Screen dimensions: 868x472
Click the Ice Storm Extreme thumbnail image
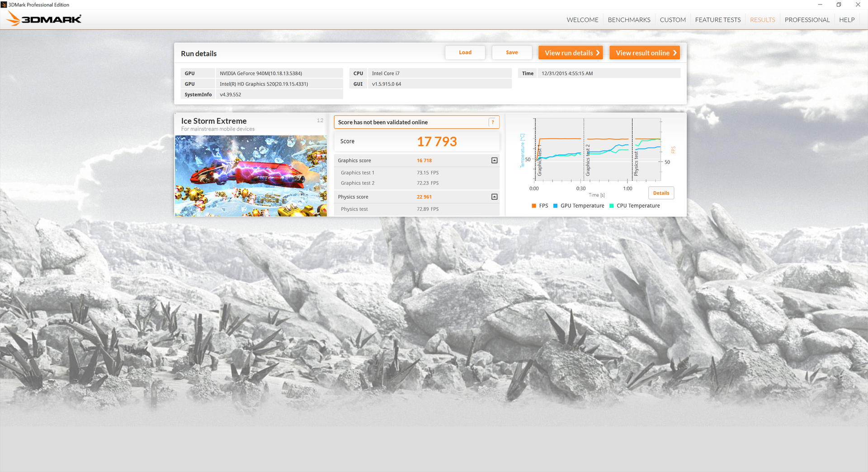pyautogui.click(x=251, y=176)
